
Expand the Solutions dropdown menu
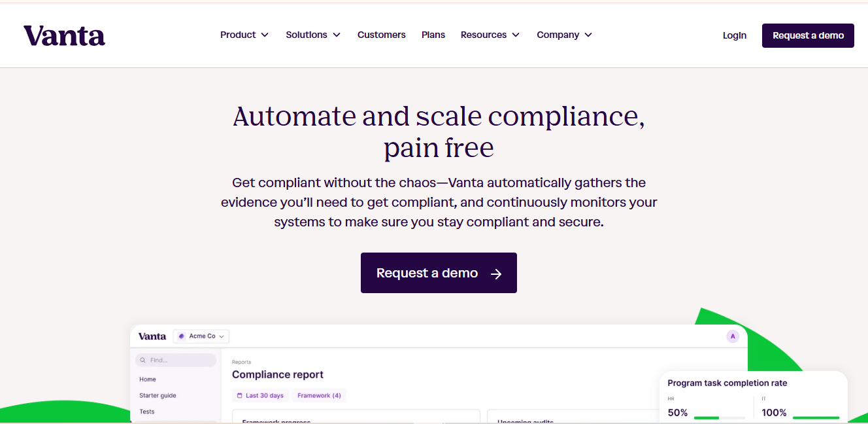click(313, 35)
